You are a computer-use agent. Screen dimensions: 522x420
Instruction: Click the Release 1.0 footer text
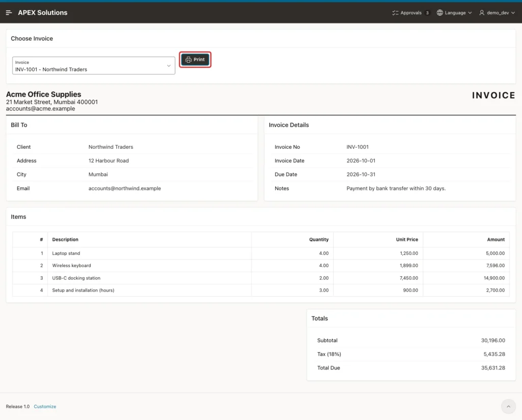(x=18, y=406)
